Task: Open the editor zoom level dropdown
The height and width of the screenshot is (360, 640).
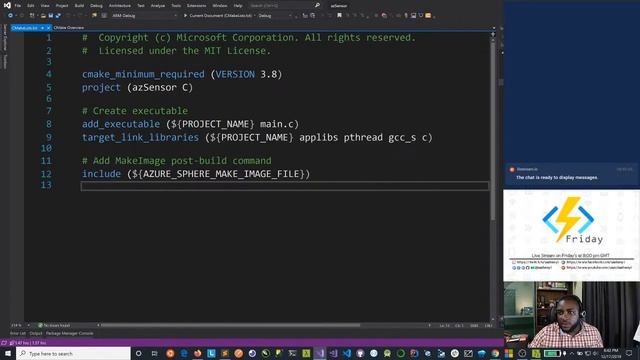Action: [20, 325]
